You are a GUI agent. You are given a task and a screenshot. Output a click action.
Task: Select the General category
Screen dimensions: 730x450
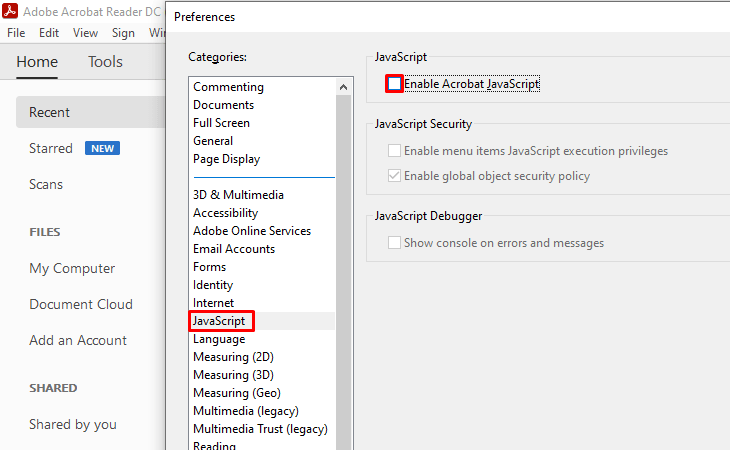[x=213, y=141]
